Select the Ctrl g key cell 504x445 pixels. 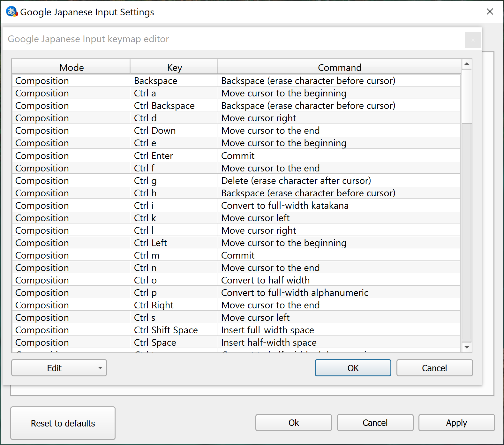coord(174,181)
